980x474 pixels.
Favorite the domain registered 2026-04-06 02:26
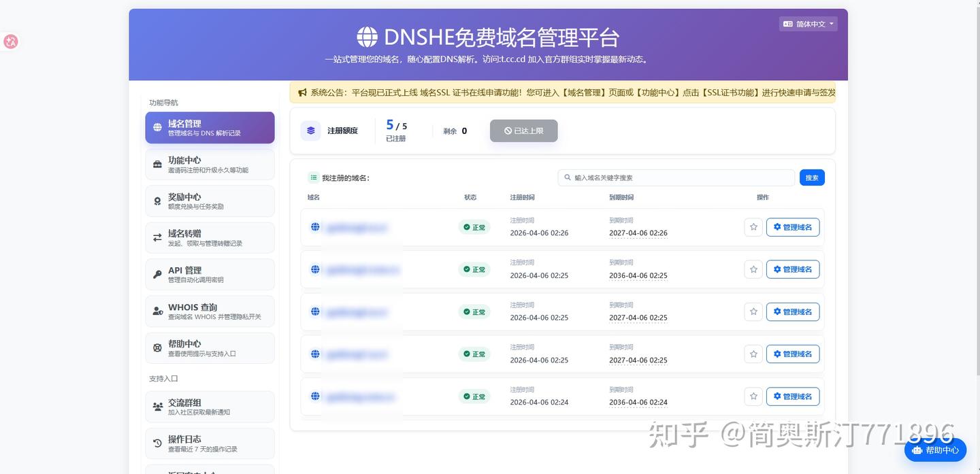pyautogui.click(x=753, y=227)
